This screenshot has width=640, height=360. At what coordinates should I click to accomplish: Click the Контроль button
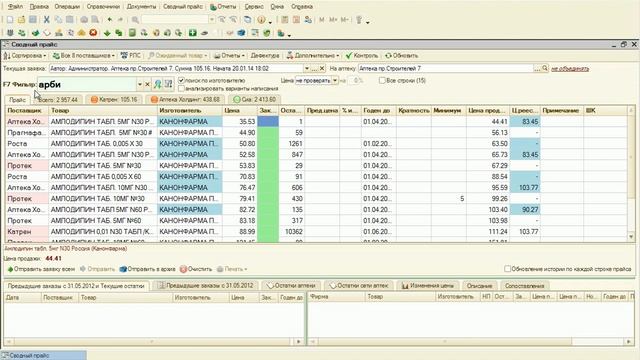tap(362, 56)
